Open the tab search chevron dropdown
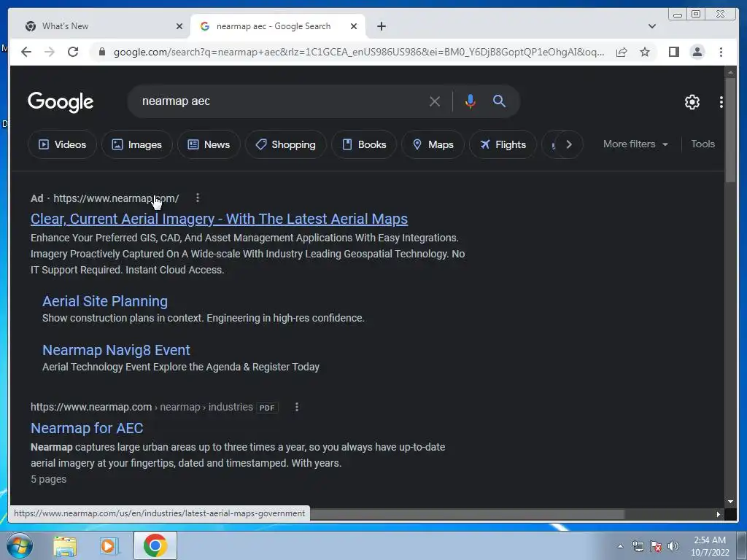The height and width of the screenshot is (560, 747). coord(651,26)
